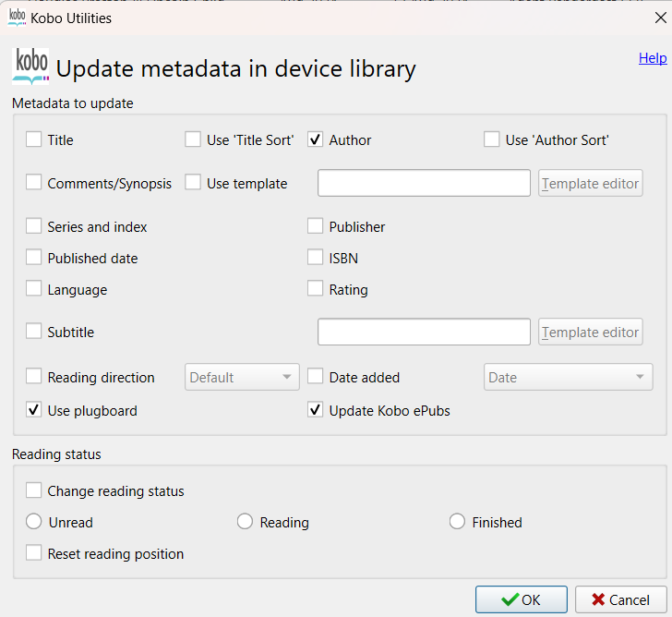
Task: Expand the Date added dropdown
Action: click(569, 377)
